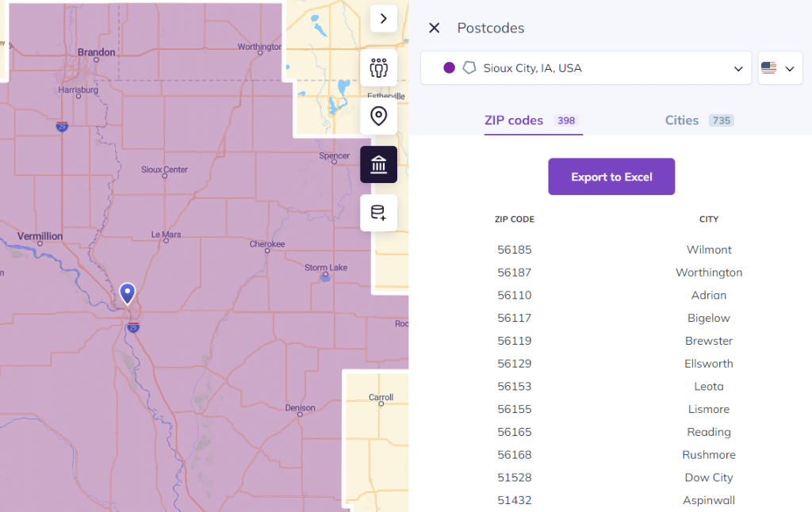Click the Brandon label on the map

tap(96, 52)
